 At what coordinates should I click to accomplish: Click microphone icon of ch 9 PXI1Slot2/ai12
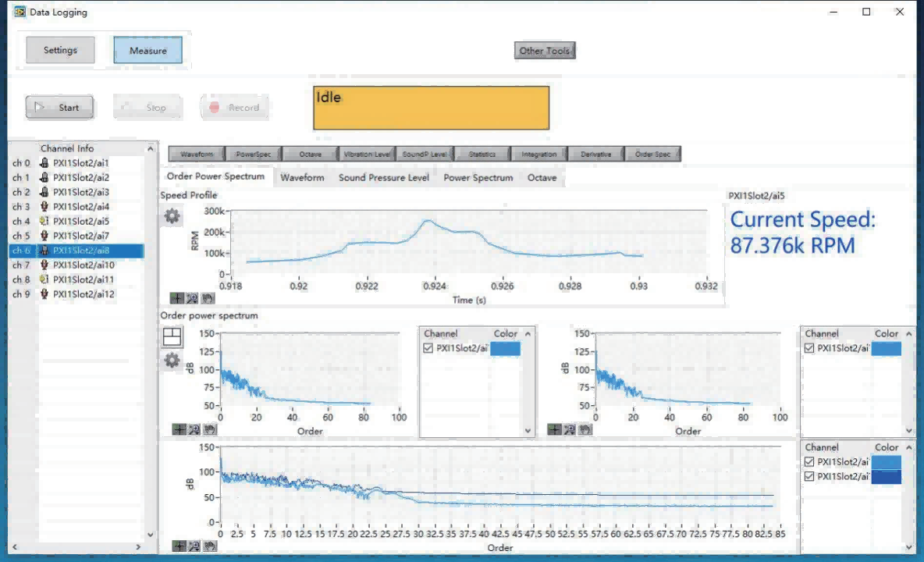point(44,294)
